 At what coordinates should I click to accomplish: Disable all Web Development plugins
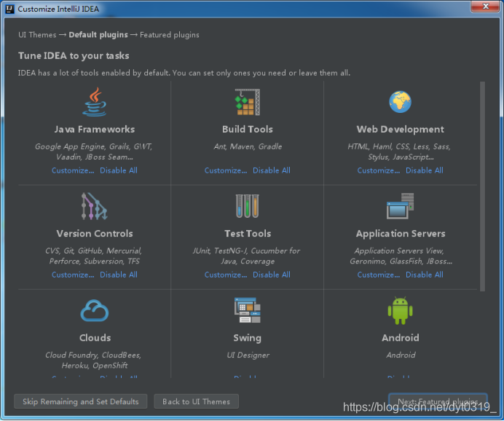pyautogui.click(x=425, y=170)
